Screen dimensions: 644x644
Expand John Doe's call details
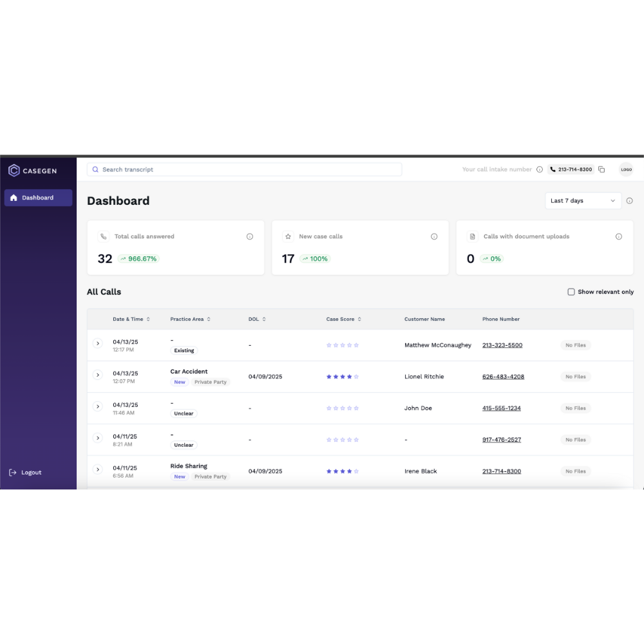pos(98,406)
